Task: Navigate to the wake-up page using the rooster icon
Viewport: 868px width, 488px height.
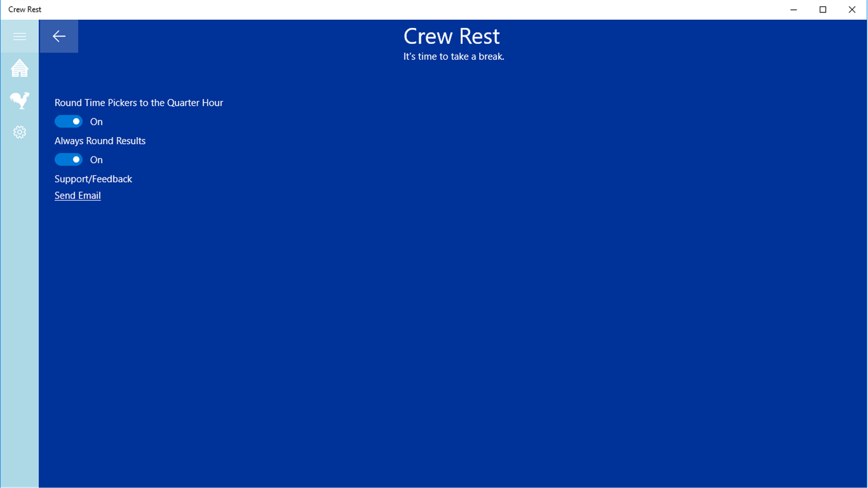Action: (19, 100)
